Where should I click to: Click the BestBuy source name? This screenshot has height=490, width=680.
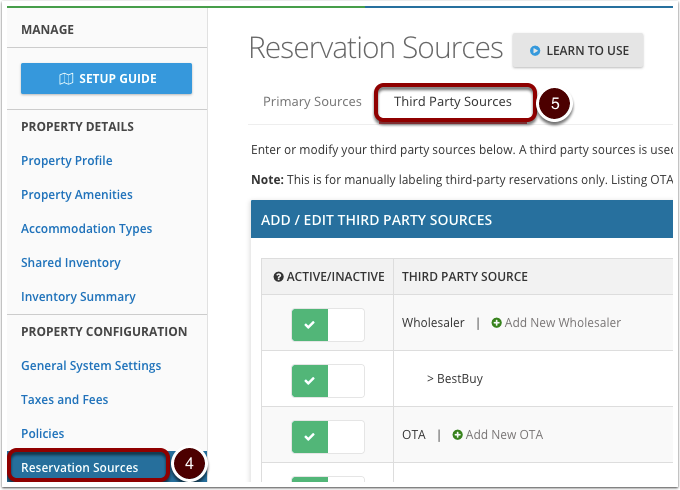tap(460, 379)
